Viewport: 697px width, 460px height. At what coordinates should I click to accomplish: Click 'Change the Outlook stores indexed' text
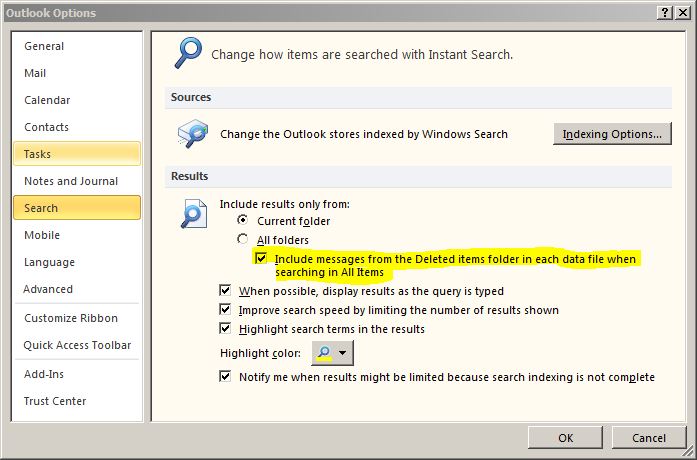[x=364, y=134]
